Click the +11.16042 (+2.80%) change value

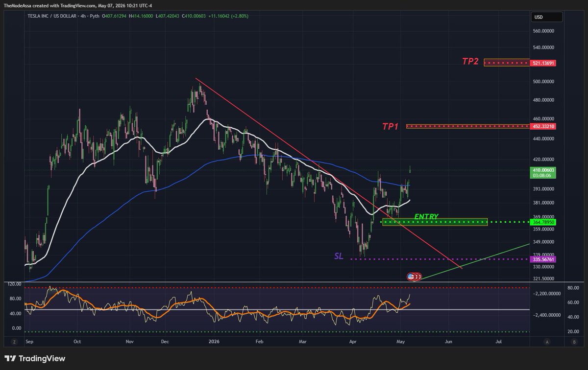tap(229, 16)
